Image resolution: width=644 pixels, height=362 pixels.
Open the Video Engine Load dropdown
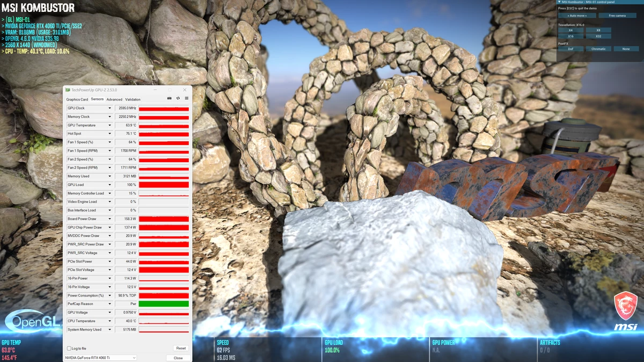110,202
